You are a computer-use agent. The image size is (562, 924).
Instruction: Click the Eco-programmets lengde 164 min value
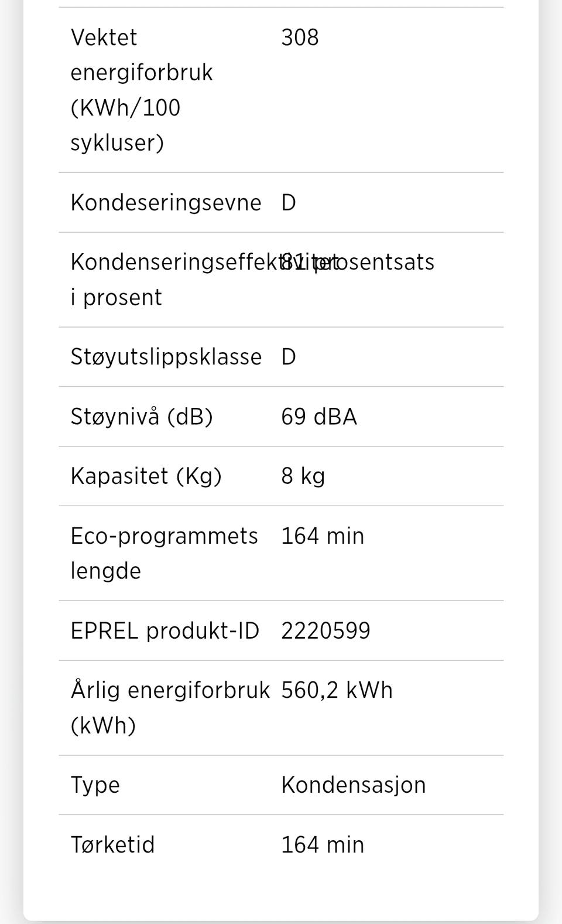[x=323, y=536]
